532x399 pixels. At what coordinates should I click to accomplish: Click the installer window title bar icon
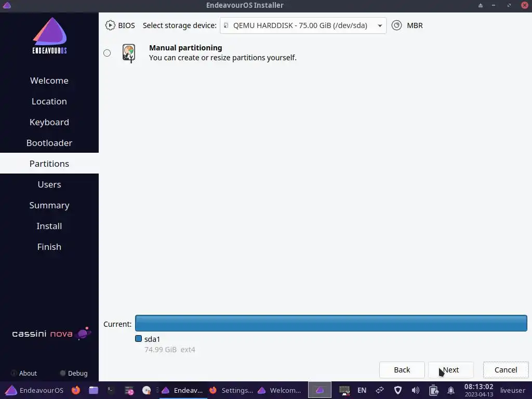click(7, 5)
